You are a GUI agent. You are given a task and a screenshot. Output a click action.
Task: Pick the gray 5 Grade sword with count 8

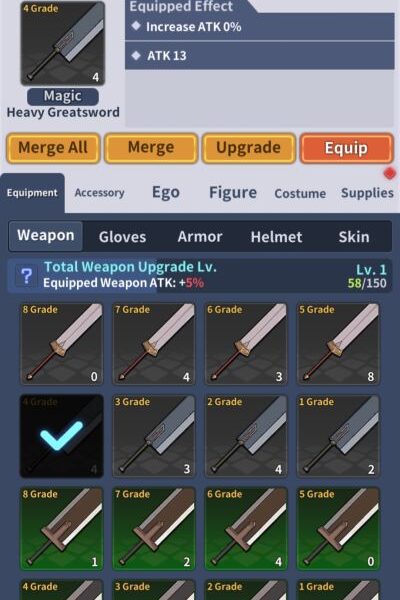pos(338,344)
